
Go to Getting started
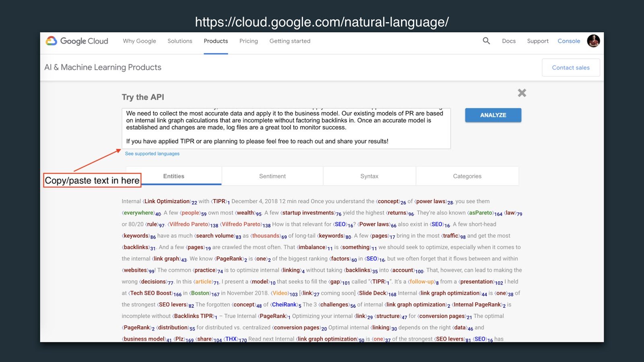coord(290,41)
